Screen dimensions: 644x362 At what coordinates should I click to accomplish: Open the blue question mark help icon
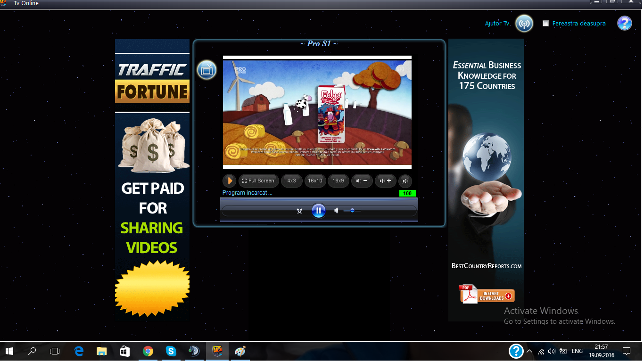[624, 23]
